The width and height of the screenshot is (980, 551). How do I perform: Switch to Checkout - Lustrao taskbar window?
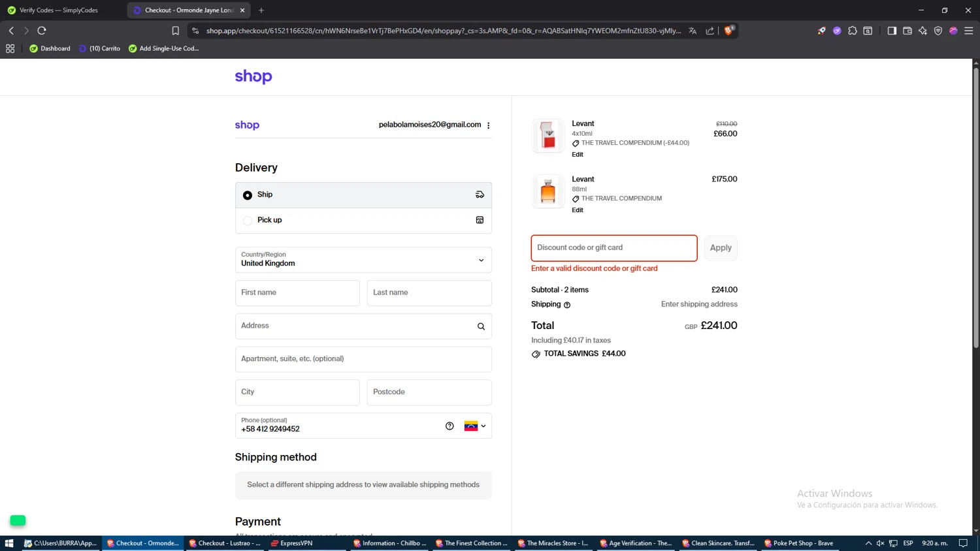pyautogui.click(x=225, y=543)
